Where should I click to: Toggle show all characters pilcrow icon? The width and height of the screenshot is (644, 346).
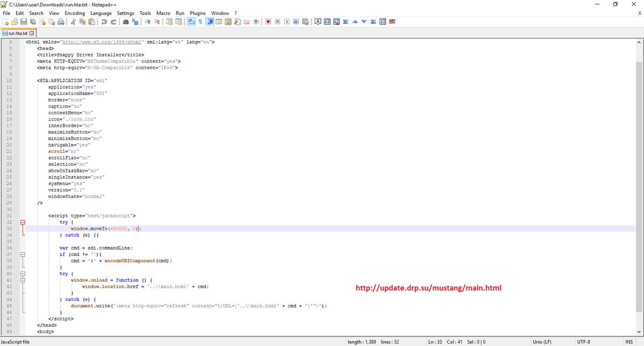coord(200,22)
